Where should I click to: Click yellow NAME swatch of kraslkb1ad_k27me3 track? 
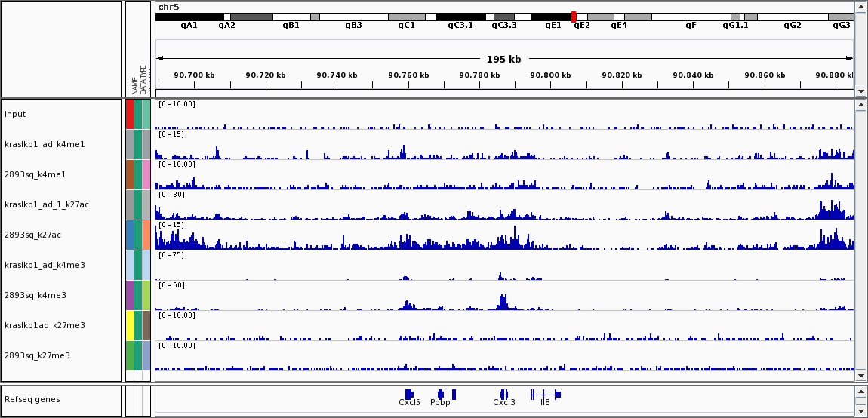point(130,325)
